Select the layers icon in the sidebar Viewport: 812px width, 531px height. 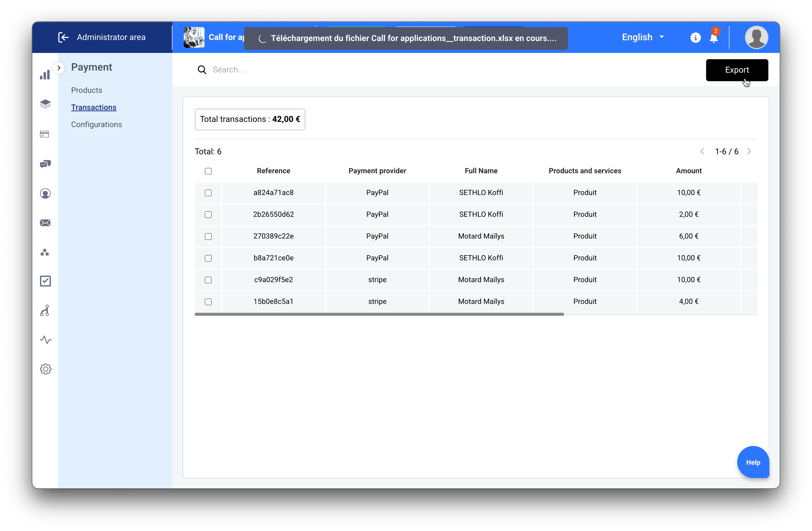pos(45,104)
